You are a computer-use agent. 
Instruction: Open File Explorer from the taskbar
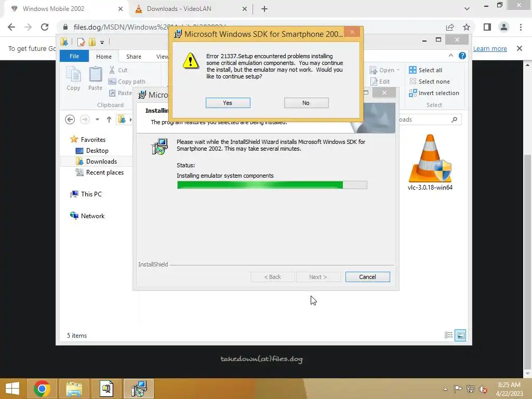click(74, 389)
